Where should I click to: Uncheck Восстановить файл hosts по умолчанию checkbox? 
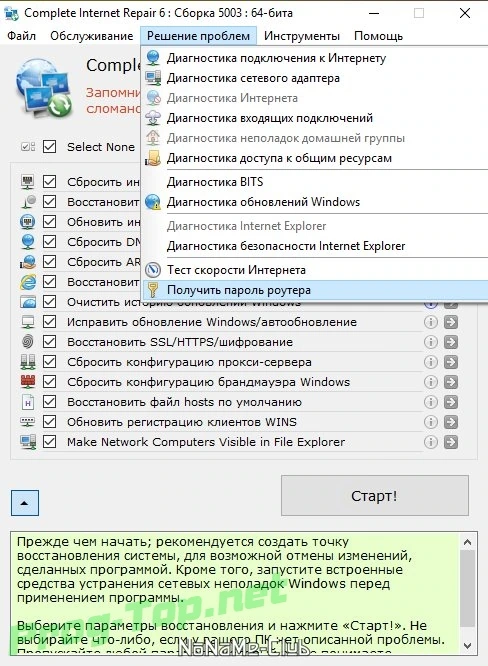(50, 402)
